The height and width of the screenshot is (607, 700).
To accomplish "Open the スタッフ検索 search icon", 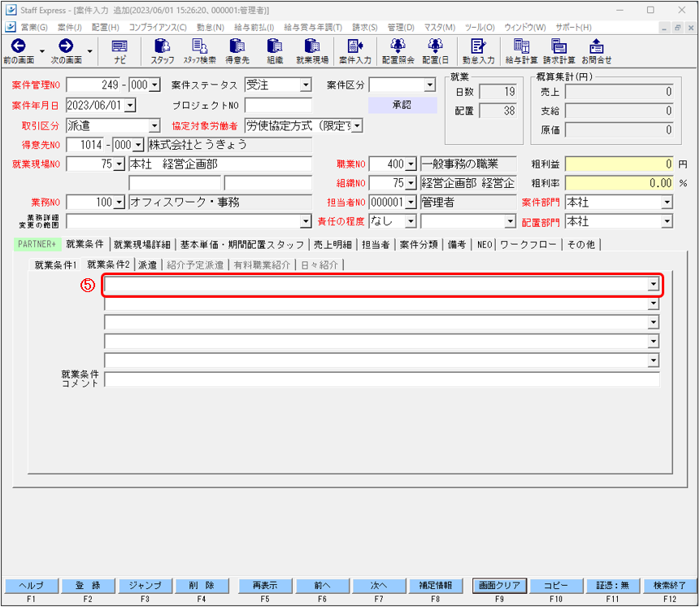I will point(199,46).
